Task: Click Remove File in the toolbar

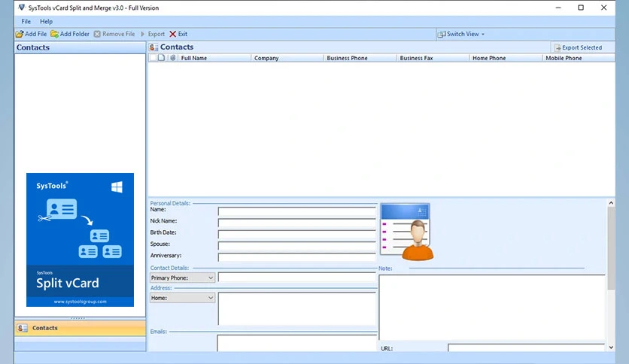Action: [x=114, y=34]
